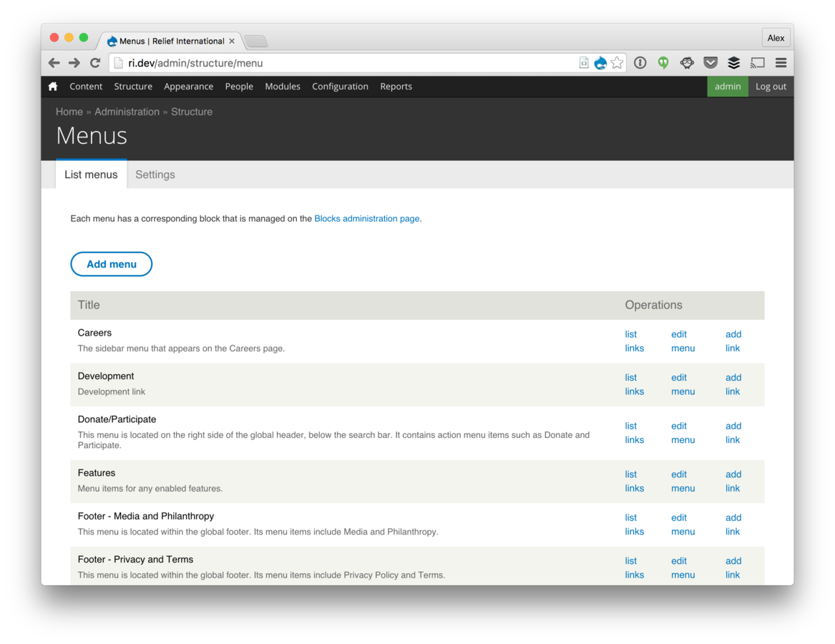
Task: Click edit menu for Donate/Participate
Action: point(683,432)
